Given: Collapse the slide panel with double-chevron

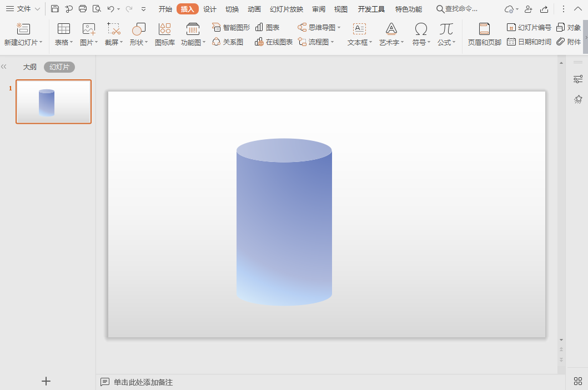Looking at the screenshot, I should tap(4, 67).
